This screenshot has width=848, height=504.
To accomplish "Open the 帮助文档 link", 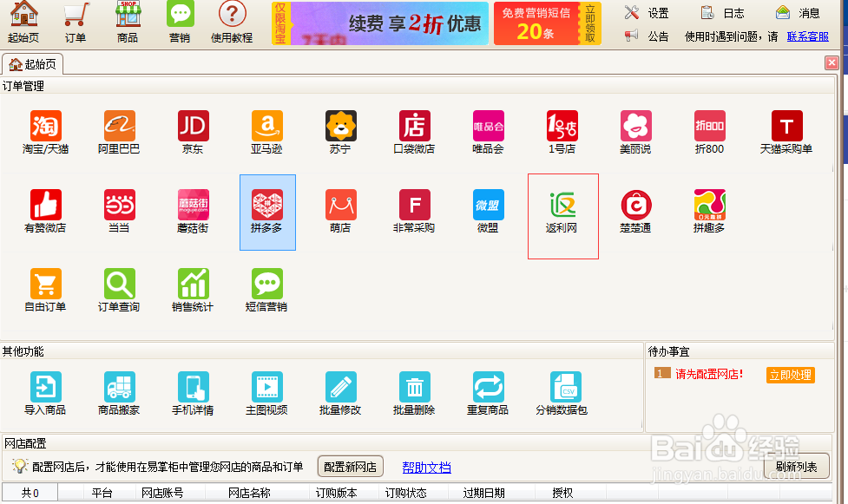I will 427,468.
